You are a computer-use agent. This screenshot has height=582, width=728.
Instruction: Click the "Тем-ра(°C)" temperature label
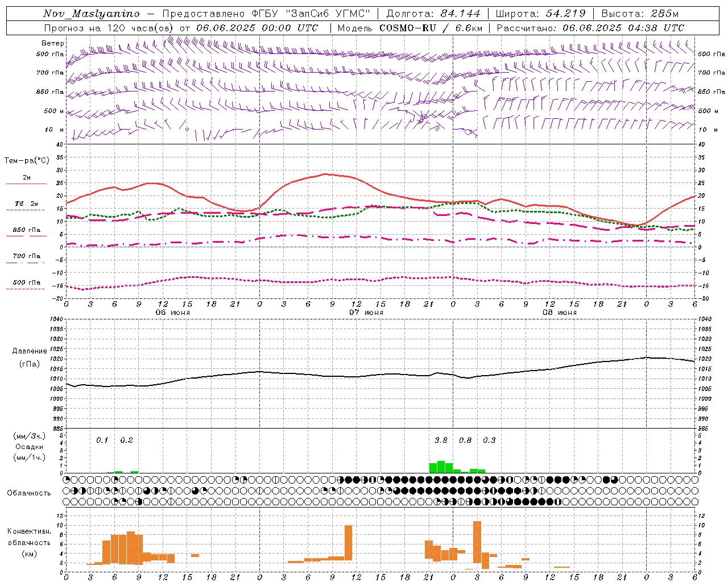pyautogui.click(x=27, y=161)
